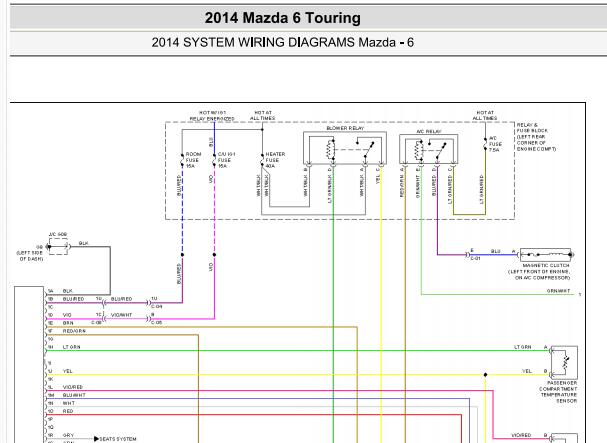The image size is (607, 443).
Task: Click the A/C FUSE 7.5A label
Action: click(x=495, y=144)
